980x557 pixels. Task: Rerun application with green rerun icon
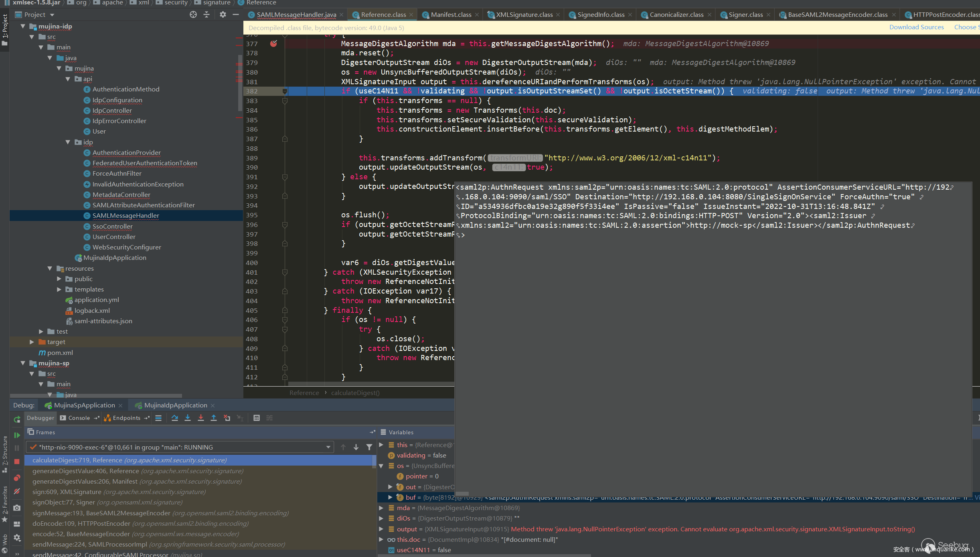(x=17, y=419)
